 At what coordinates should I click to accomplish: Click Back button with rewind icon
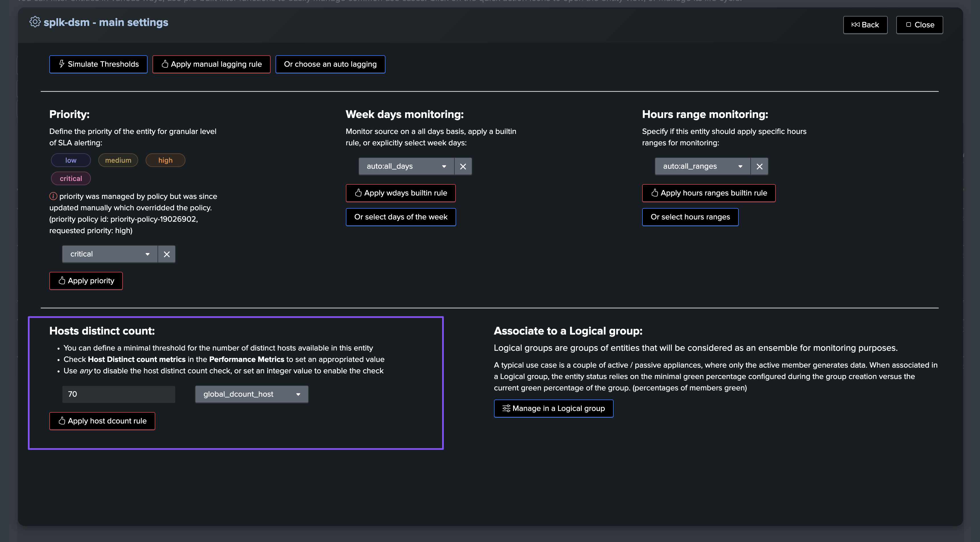click(x=865, y=25)
